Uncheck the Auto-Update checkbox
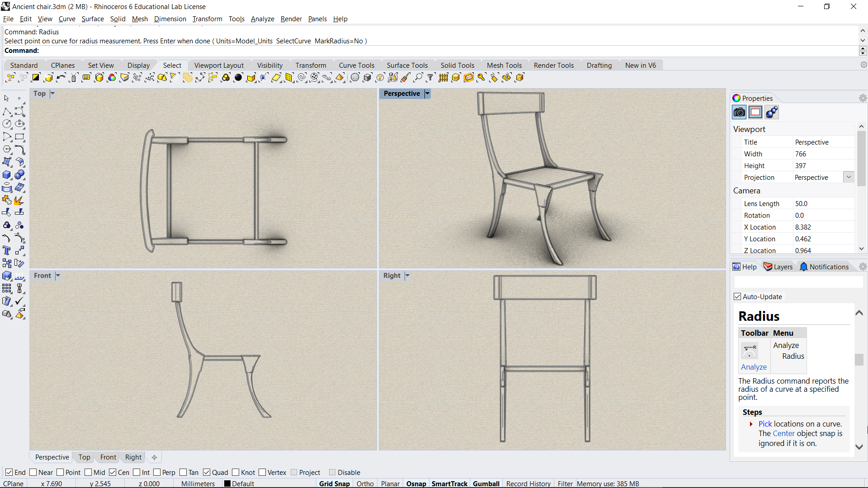The width and height of the screenshot is (868, 488). point(737,297)
